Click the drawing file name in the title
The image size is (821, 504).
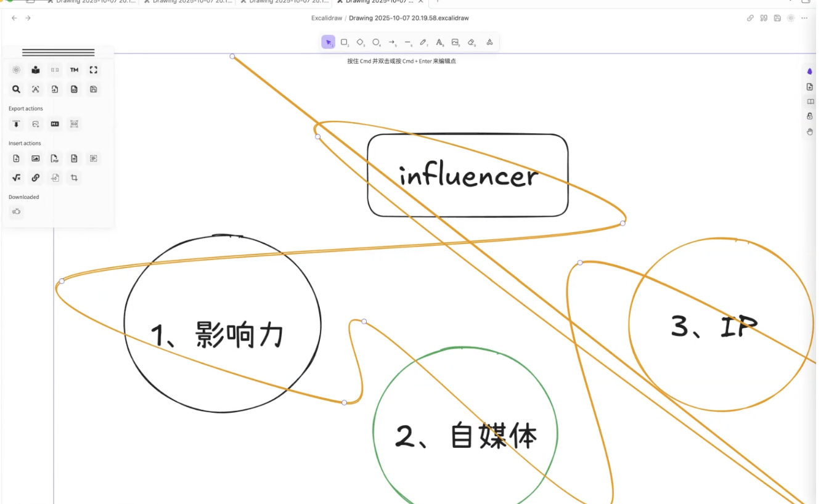(x=409, y=18)
